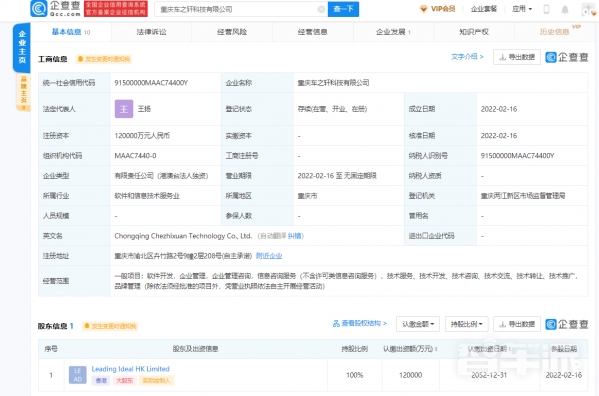Expand the 应用 dropdown menu
The image size is (599, 396).
(522, 9)
